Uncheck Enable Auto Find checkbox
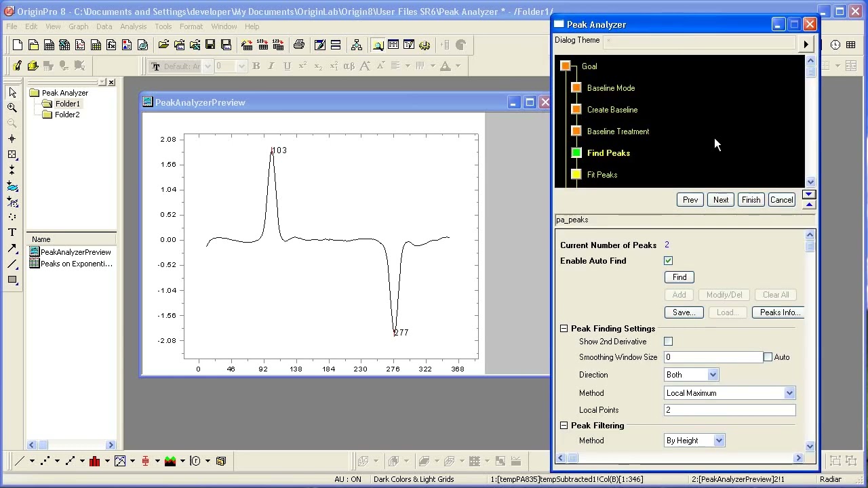Viewport: 868px width, 488px height. coord(669,261)
